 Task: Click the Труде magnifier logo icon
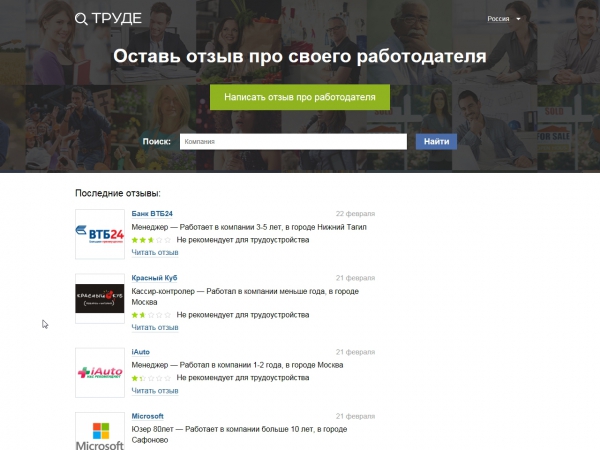81,19
